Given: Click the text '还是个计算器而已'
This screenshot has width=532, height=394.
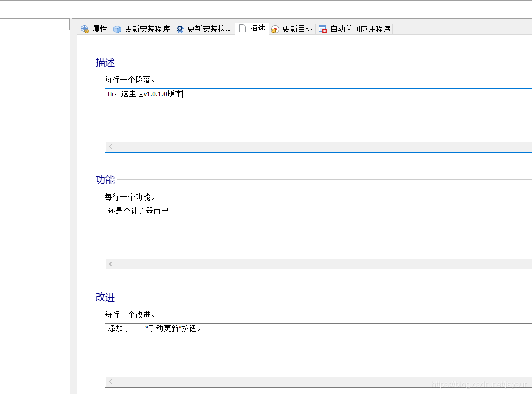Looking at the screenshot, I should tap(138, 211).
